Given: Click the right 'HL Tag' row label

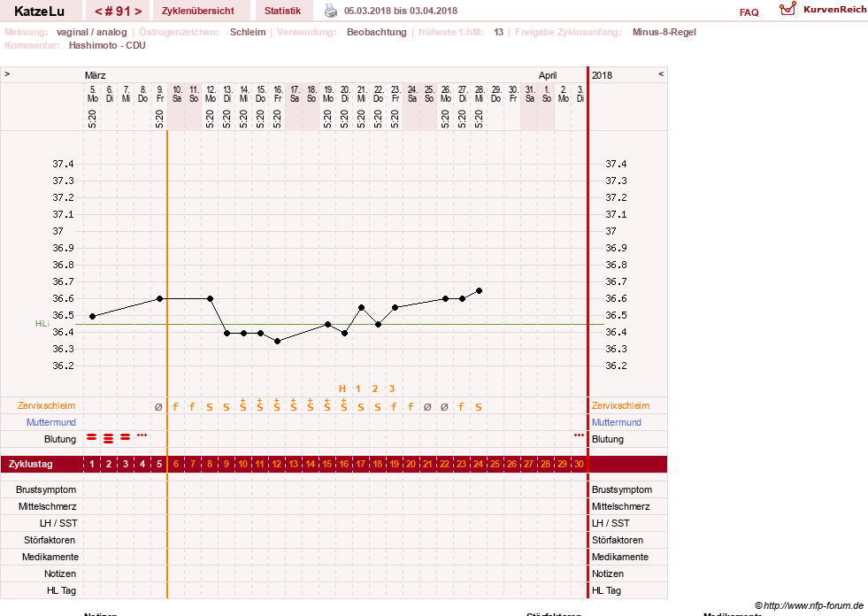Looking at the screenshot, I should (x=606, y=590).
